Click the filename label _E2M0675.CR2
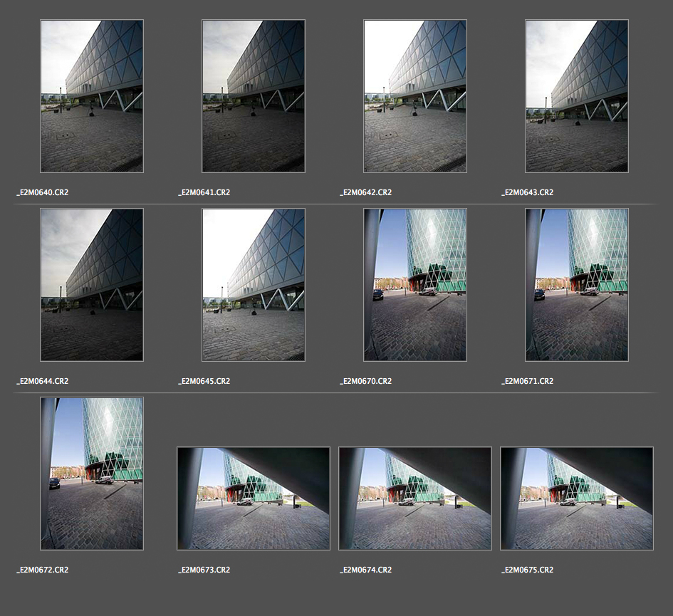The width and height of the screenshot is (673, 616). (528, 570)
